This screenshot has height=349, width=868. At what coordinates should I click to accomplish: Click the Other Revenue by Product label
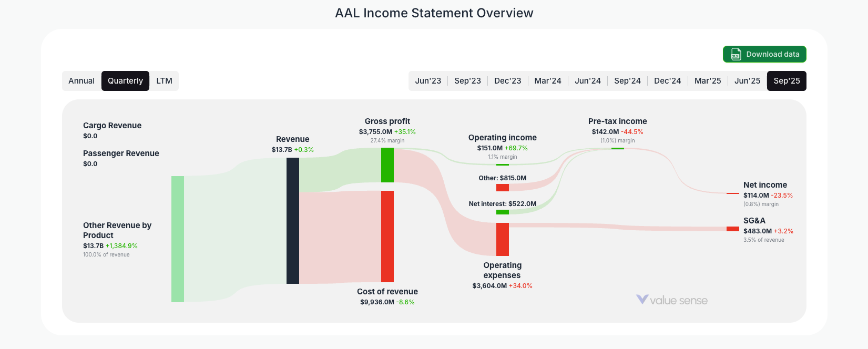[117, 230]
